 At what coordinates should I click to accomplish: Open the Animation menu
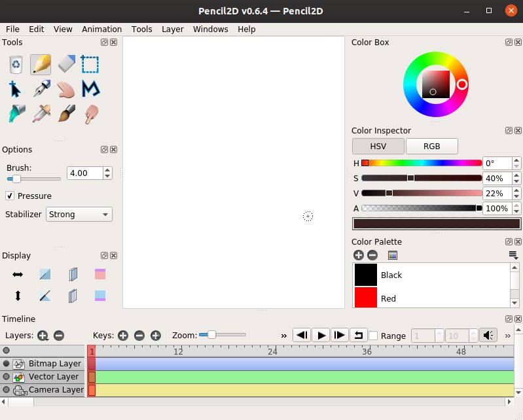coord(101,29)
